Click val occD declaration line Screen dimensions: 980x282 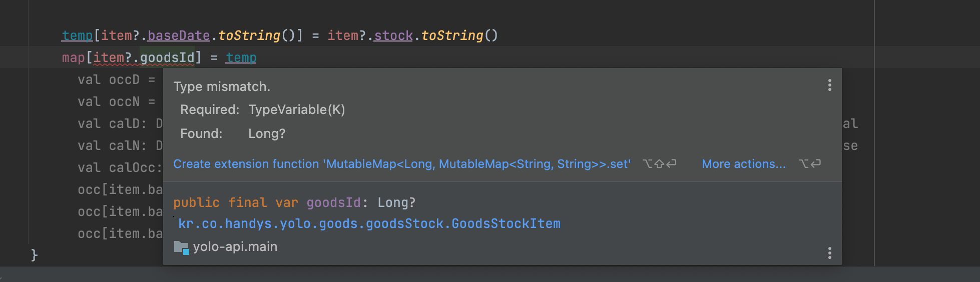tap(117, 80)
